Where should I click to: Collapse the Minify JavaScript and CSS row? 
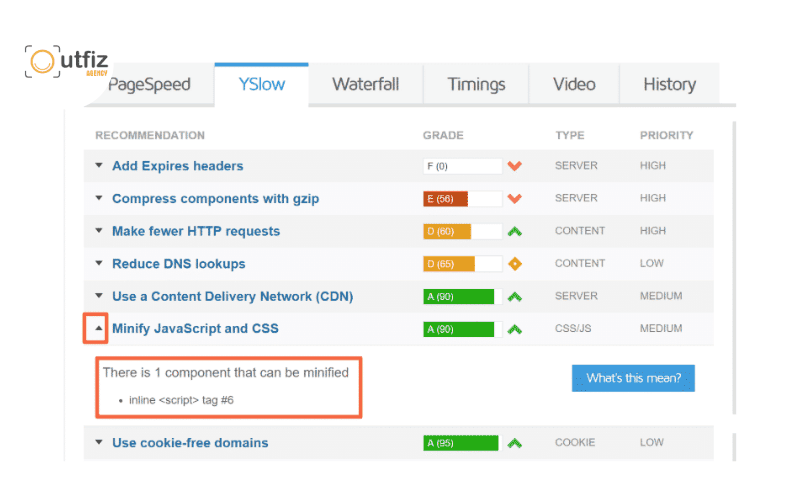(99, 329)
